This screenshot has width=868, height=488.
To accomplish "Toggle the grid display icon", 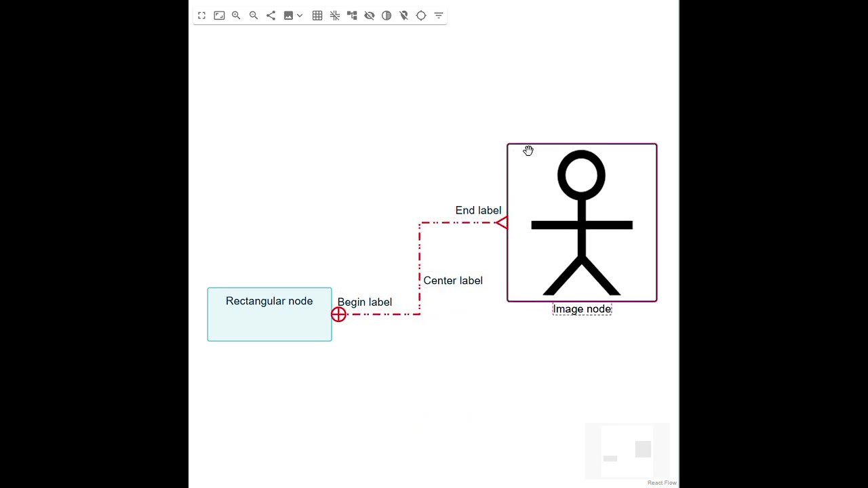I will click(317, 16).
